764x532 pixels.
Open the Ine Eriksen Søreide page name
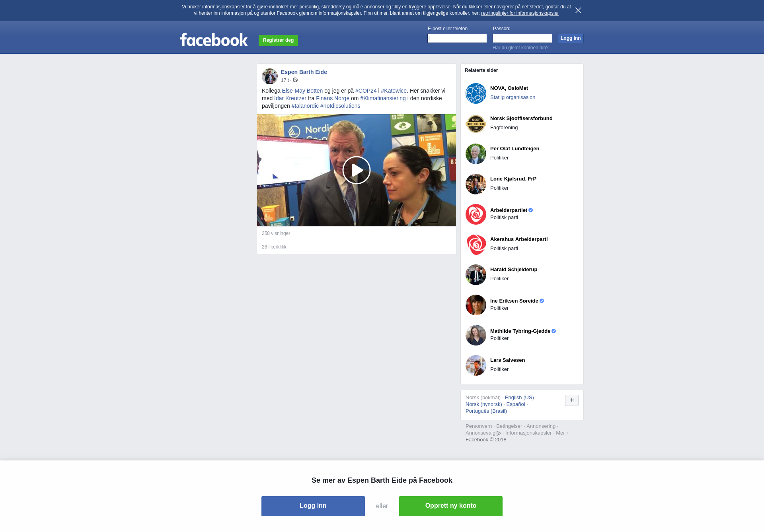pyautogui.click(x=514, y=301)
